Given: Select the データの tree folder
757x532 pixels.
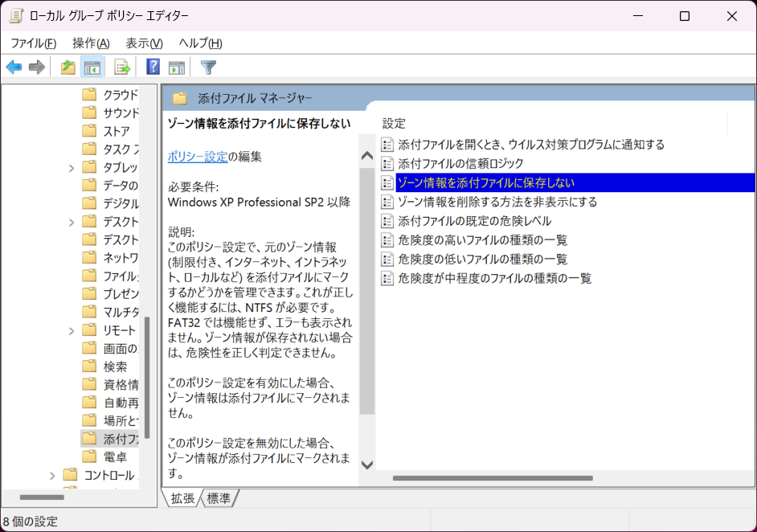Looking at the screenshot, I should pyautogui.click(x=121, y=185).
